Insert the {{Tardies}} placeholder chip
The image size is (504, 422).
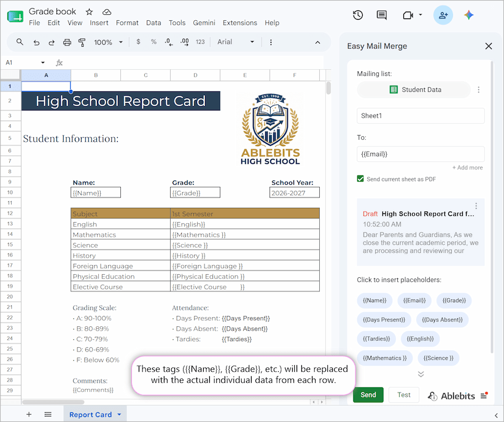(x=376, y=339)
